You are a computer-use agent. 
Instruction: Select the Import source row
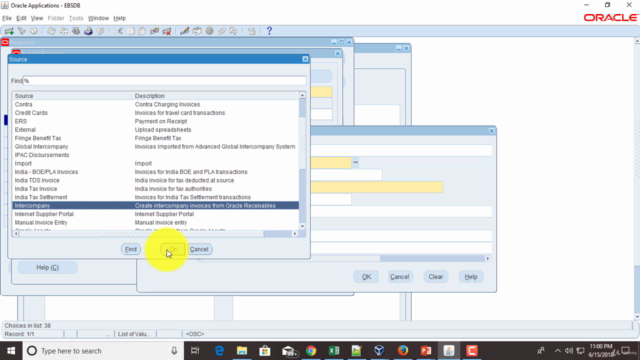[156, 163]
